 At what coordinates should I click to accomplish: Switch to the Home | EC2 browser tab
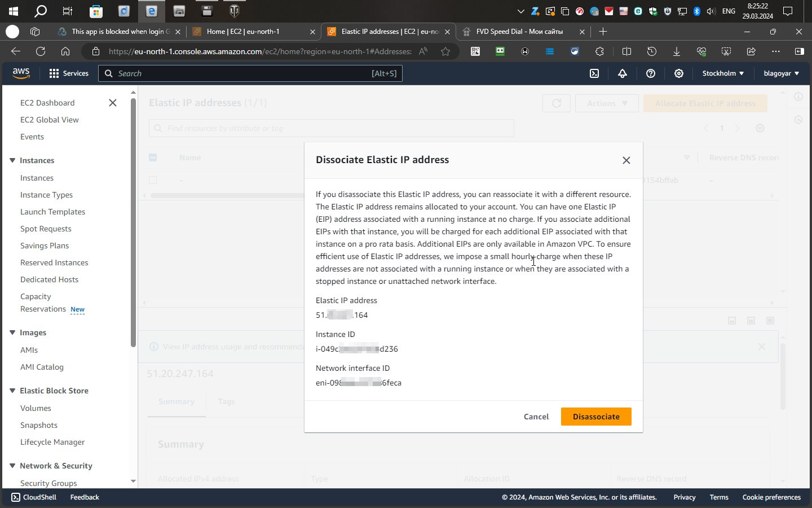coord(252,32)
